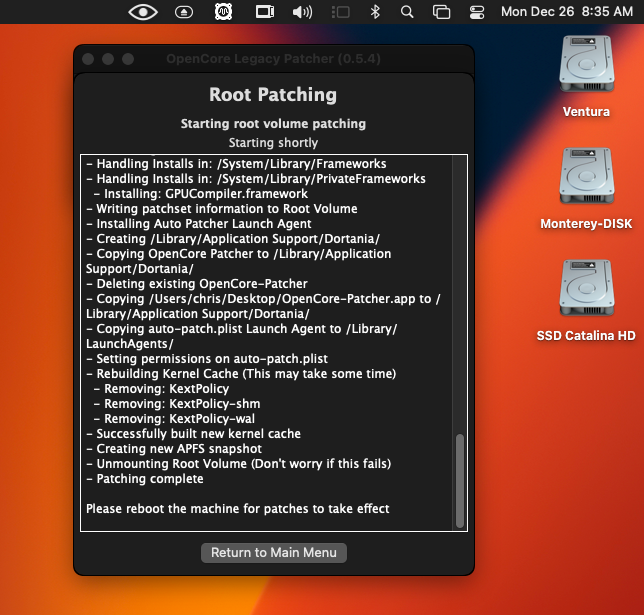Screen dimensions: 644x615
Task: Click 'Removing: KextPolicy-wal' log line
Action: click(x=175, y=419)
